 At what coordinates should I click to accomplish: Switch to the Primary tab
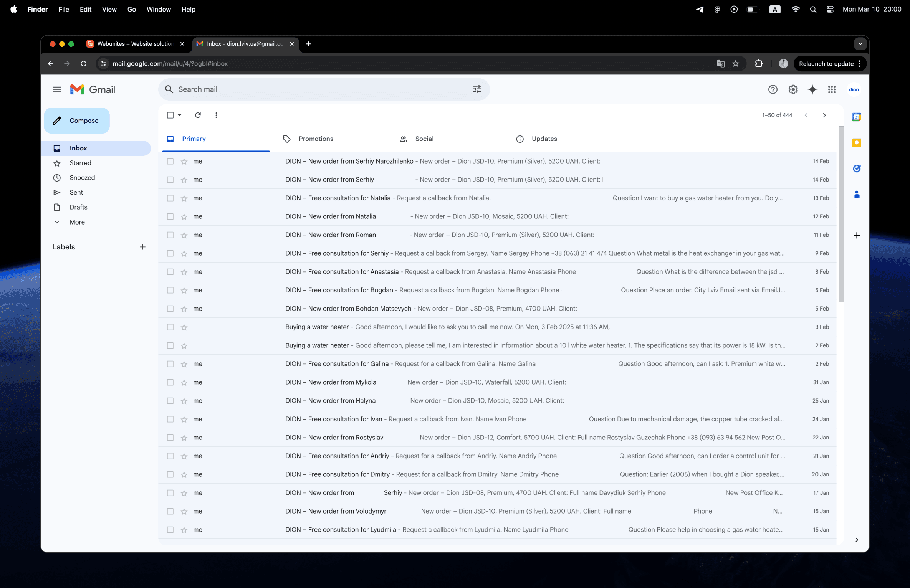tap(216, 139)
